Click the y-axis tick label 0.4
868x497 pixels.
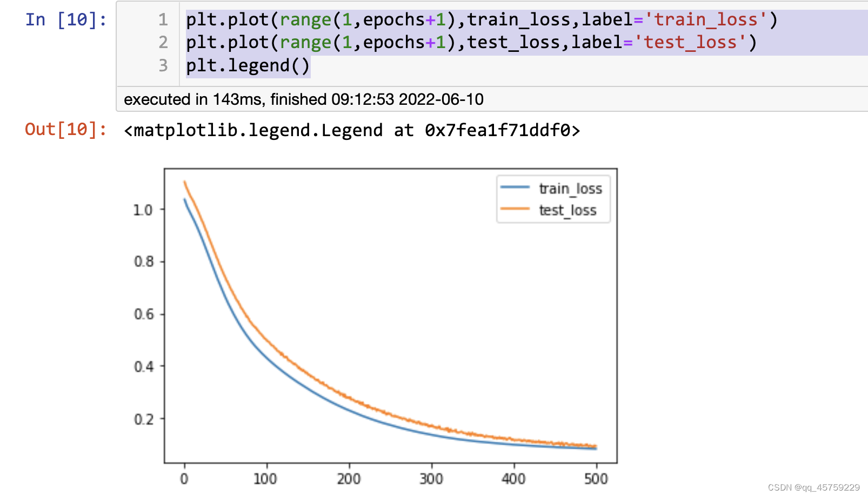143,367
